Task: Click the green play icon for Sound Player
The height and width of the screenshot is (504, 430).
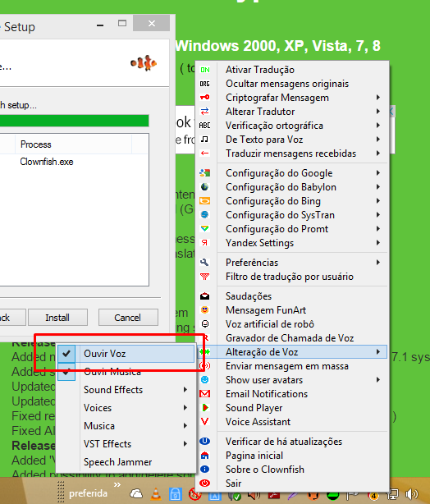Action: 205,408
